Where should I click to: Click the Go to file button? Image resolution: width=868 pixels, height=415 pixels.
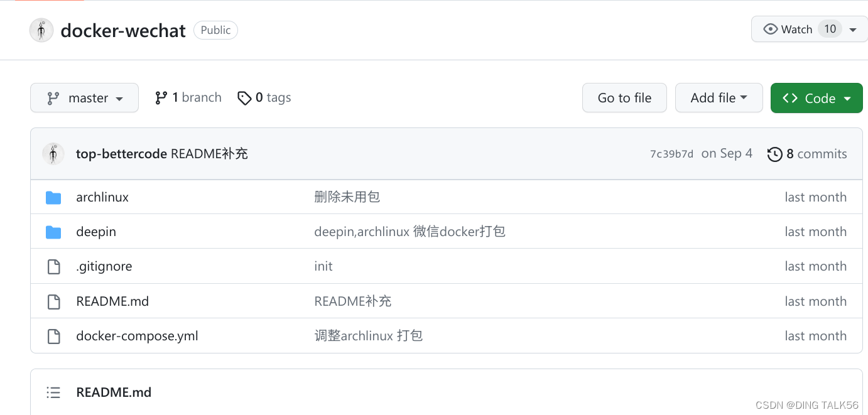tap(624, 97)
